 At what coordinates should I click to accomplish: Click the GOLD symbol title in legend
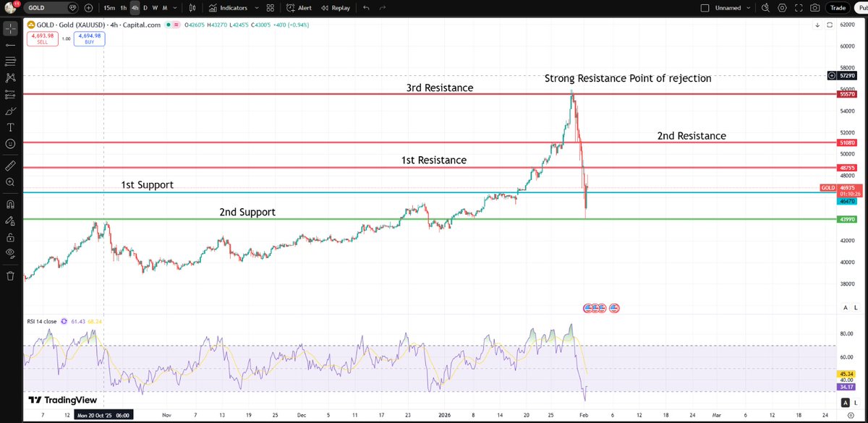98,25
